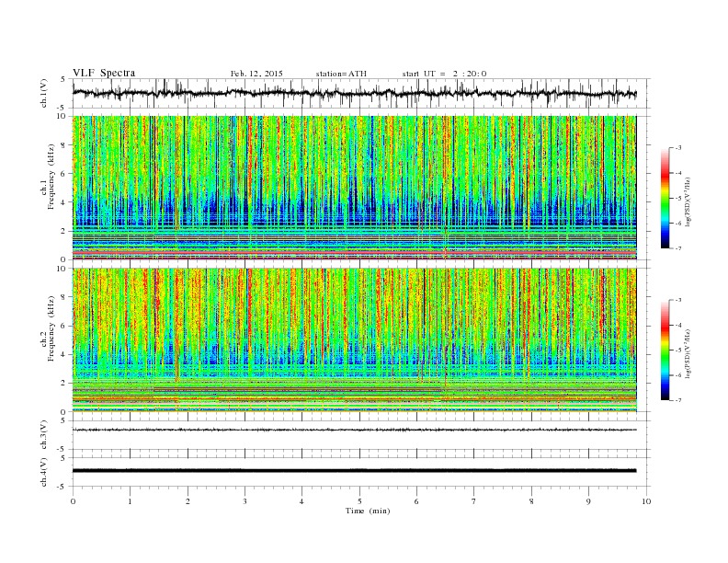The height and width of the screenshot is (563, 728).
Task: Select ch.2 color bar "log(PSD)(V²/Hz)" label
Action: [688, 353]
